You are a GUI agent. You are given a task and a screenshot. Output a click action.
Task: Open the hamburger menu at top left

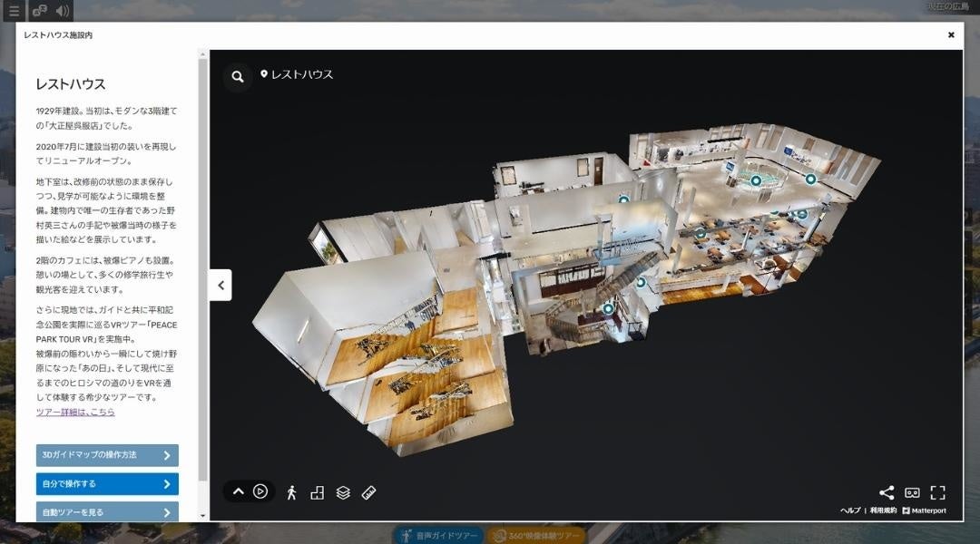coord(15,11)
